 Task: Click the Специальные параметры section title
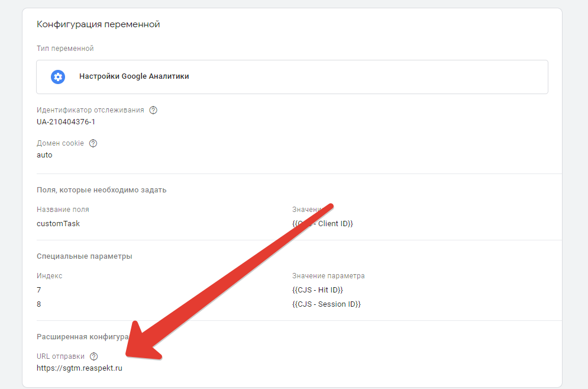pyautogui.click(x=84, y=256)
